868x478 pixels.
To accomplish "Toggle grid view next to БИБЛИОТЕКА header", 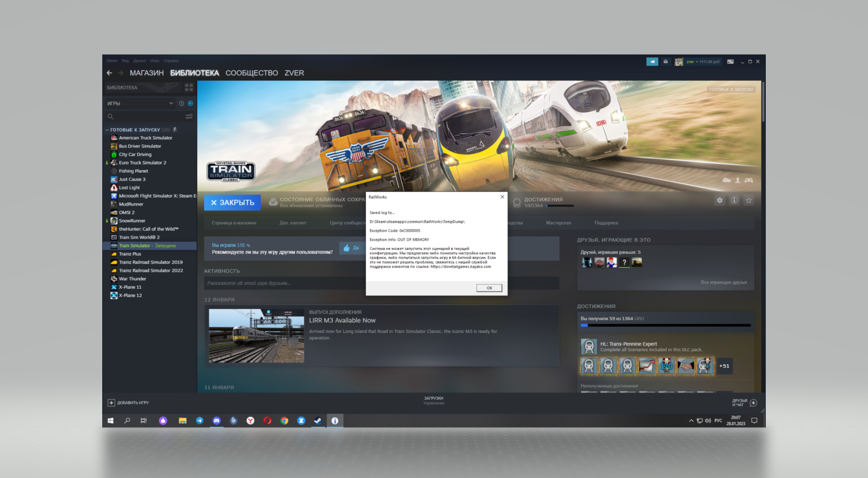I will click(189, 88).
